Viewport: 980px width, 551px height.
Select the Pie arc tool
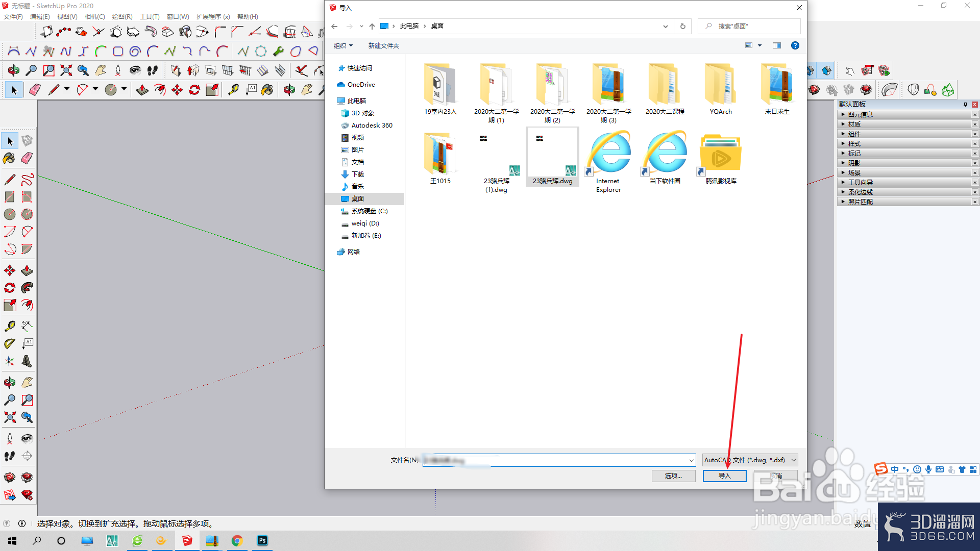(27, 249)
